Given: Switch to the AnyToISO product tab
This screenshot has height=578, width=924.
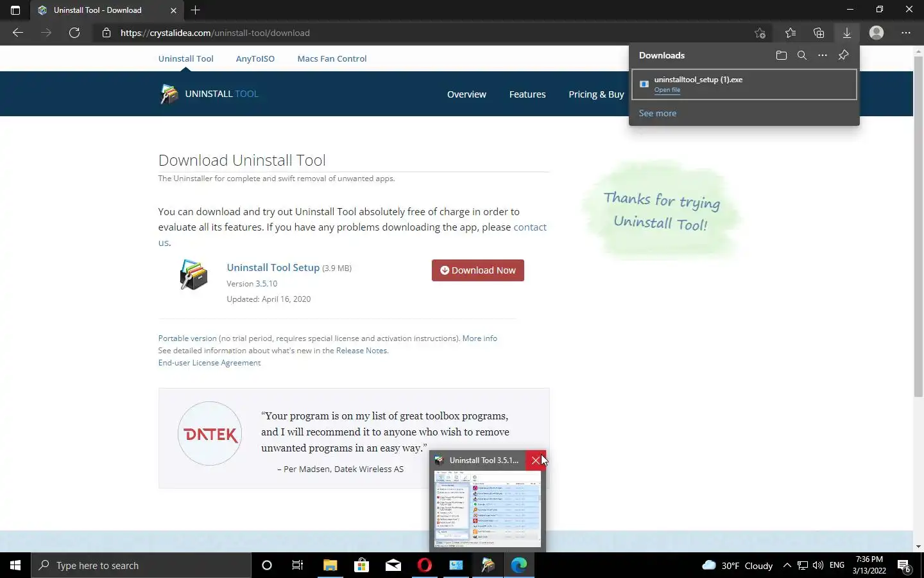Looking at the screenshot, I should click(x=255, y=58).
